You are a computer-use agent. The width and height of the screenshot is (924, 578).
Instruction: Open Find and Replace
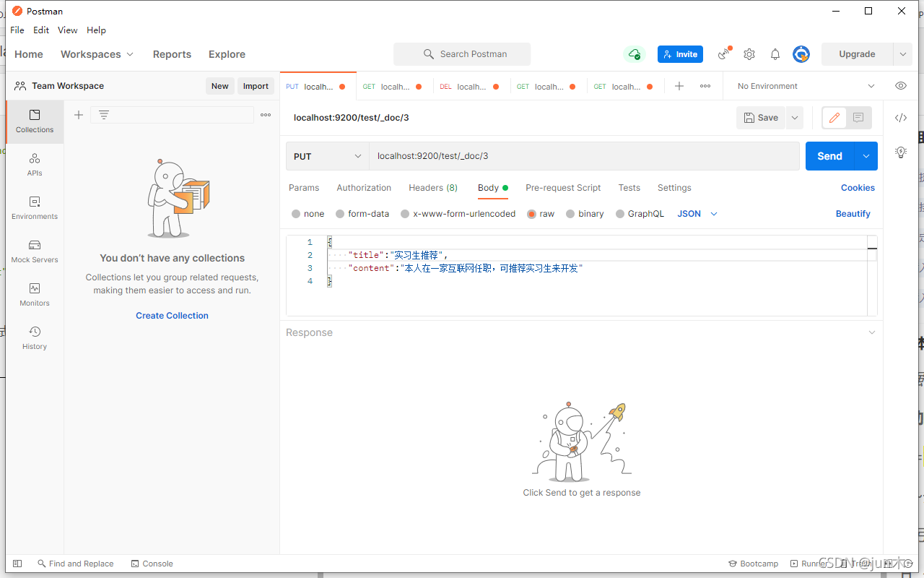point(75,564)
